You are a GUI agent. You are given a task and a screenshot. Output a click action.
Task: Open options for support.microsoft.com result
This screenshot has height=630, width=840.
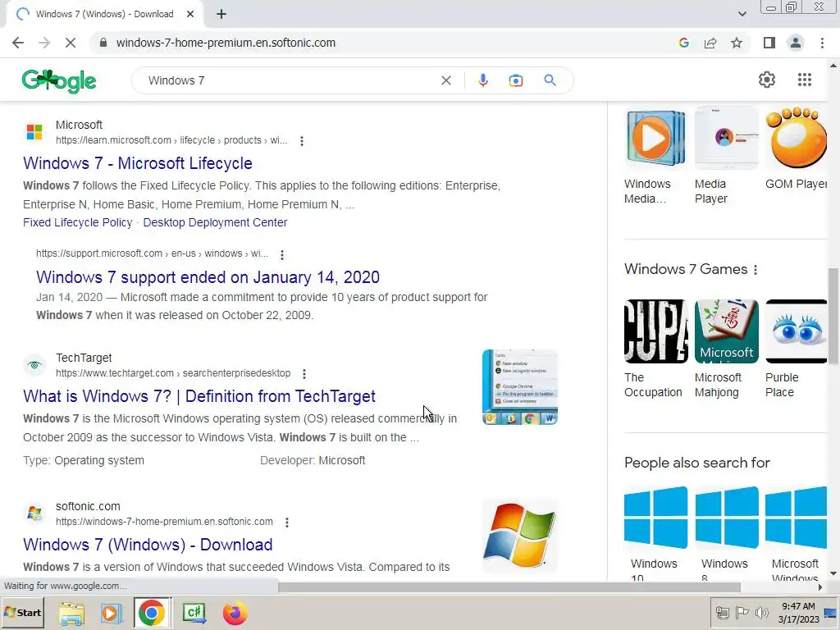(282, 255)
